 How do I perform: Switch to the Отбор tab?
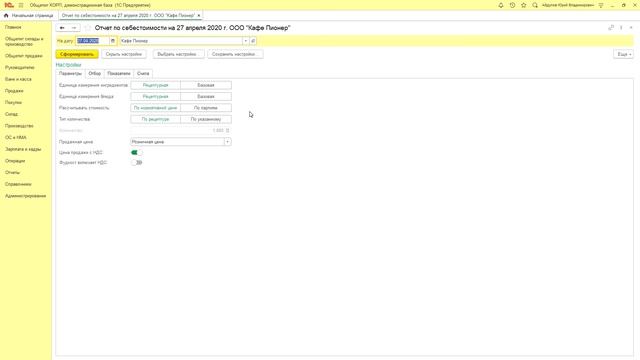click(x=95, y=73)
